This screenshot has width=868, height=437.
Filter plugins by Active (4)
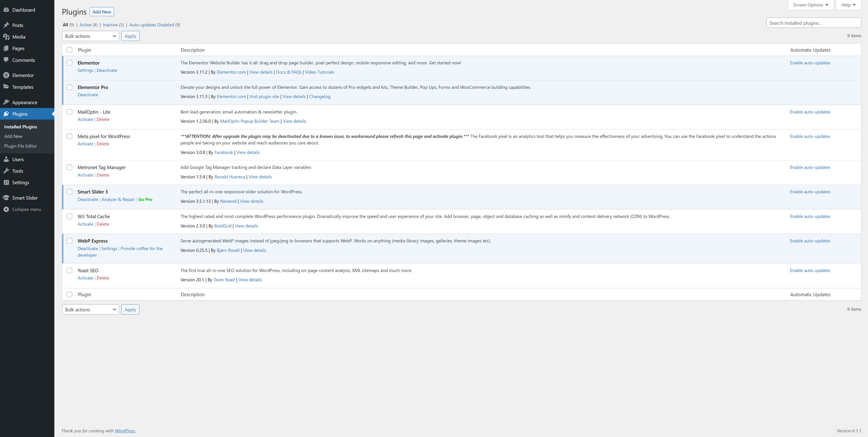tap(88, 25)
